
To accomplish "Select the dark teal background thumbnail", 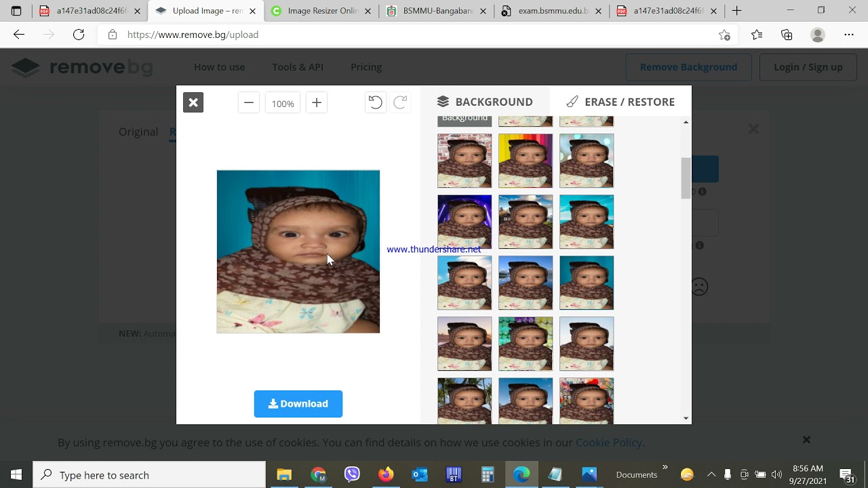I will tap(587, 283).
